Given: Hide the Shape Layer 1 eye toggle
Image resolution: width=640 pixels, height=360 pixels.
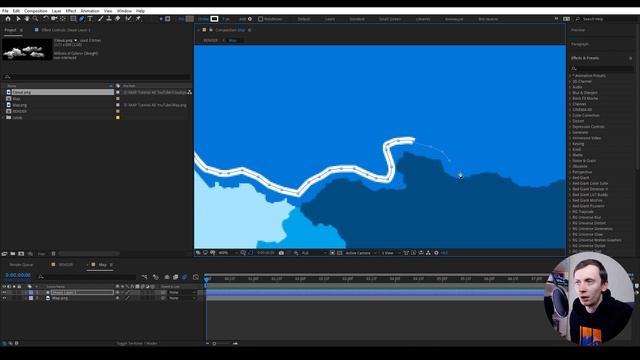Looking at the screenshot, I should coord(4,292).
